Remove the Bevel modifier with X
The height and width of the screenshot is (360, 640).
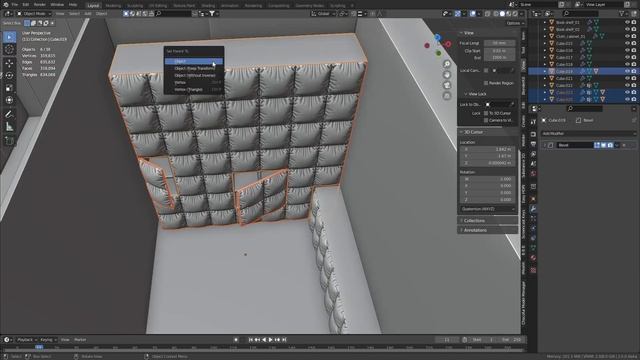624,145
